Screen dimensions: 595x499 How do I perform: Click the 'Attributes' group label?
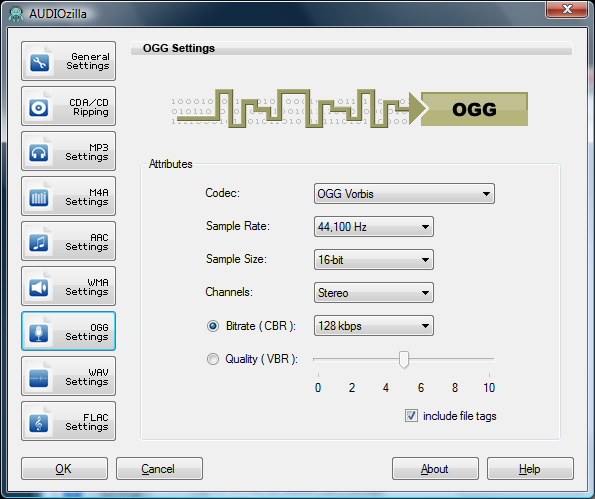coord(171,164)
